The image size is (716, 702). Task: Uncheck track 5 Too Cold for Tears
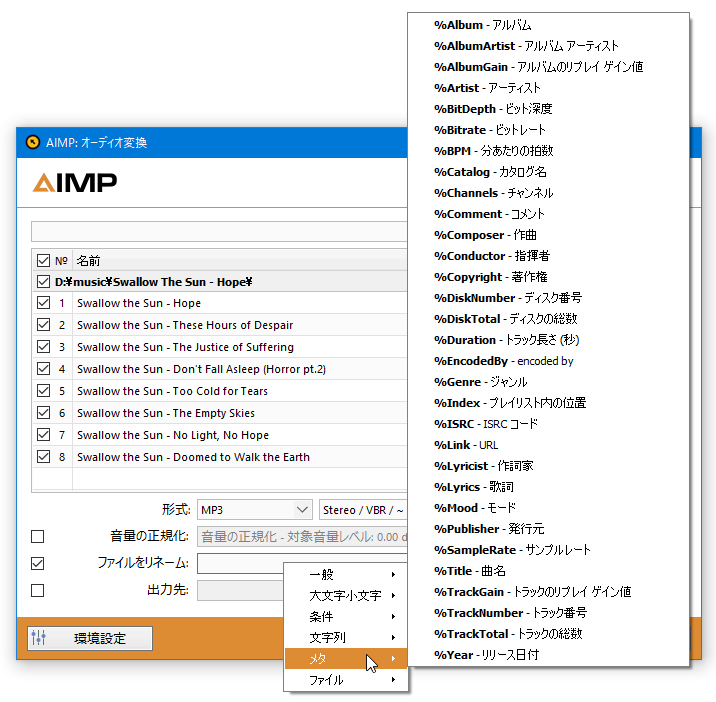coord(43,391)
